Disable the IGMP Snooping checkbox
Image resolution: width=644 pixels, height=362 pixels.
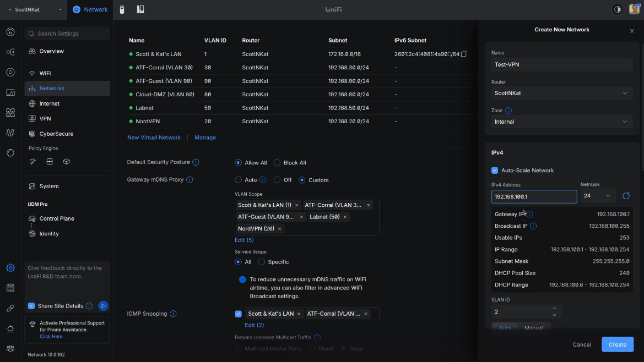pos(238,314)
